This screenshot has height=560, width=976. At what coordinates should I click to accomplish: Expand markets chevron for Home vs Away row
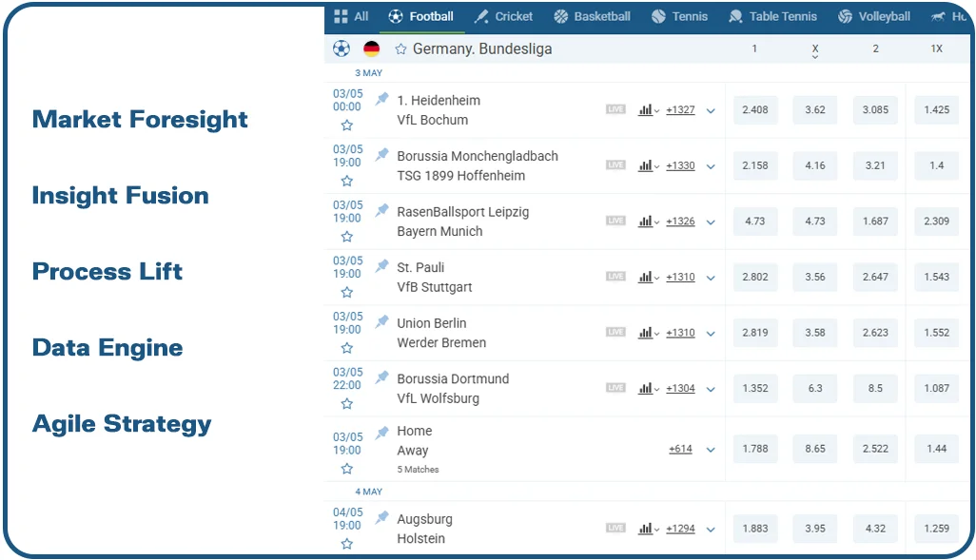click(x=711, y=450)
